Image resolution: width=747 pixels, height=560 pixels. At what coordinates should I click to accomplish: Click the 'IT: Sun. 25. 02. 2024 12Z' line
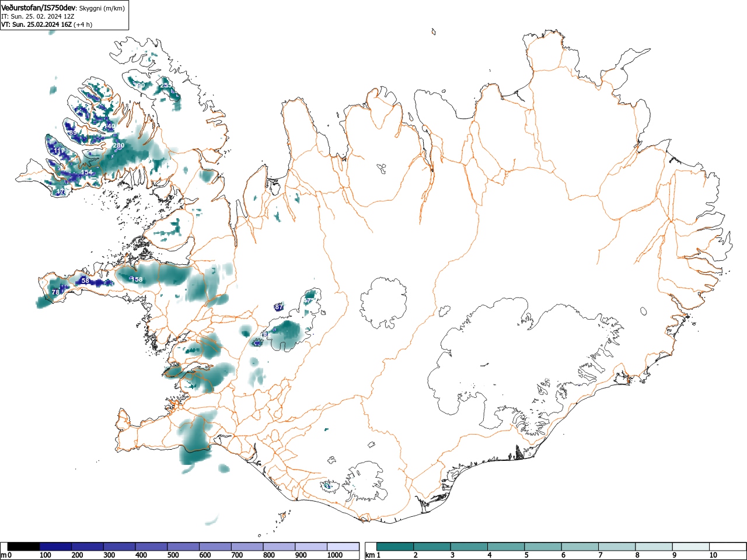pyautogui.click(x=37, y=16)
